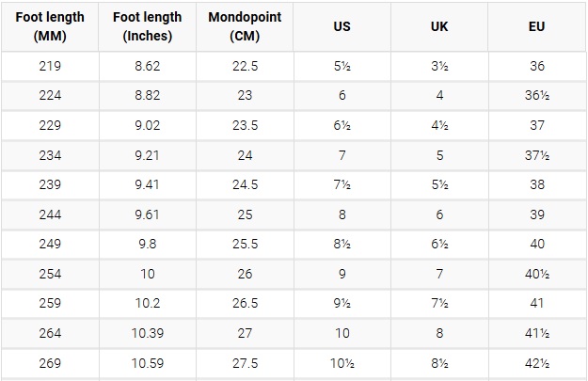Click the US column header
Screen dimensions: 588x381
342,26
